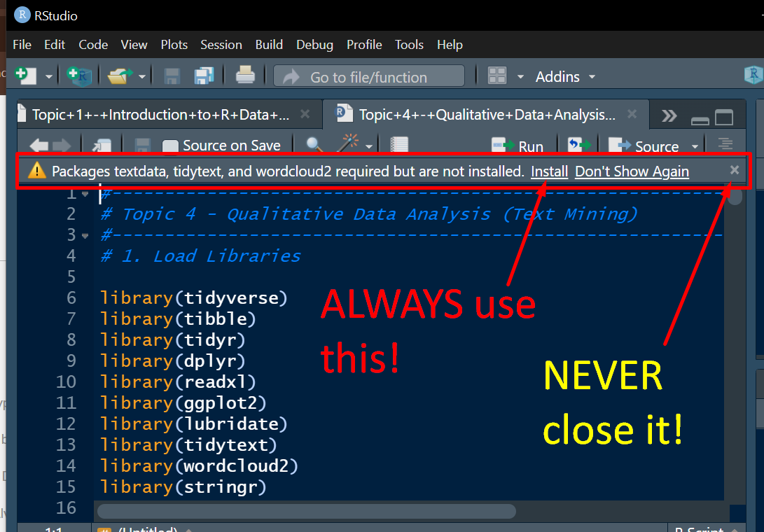Viewport: 764px width, 532px height.
Task: Maximize the source pane
Action: [x=724, y=117]
